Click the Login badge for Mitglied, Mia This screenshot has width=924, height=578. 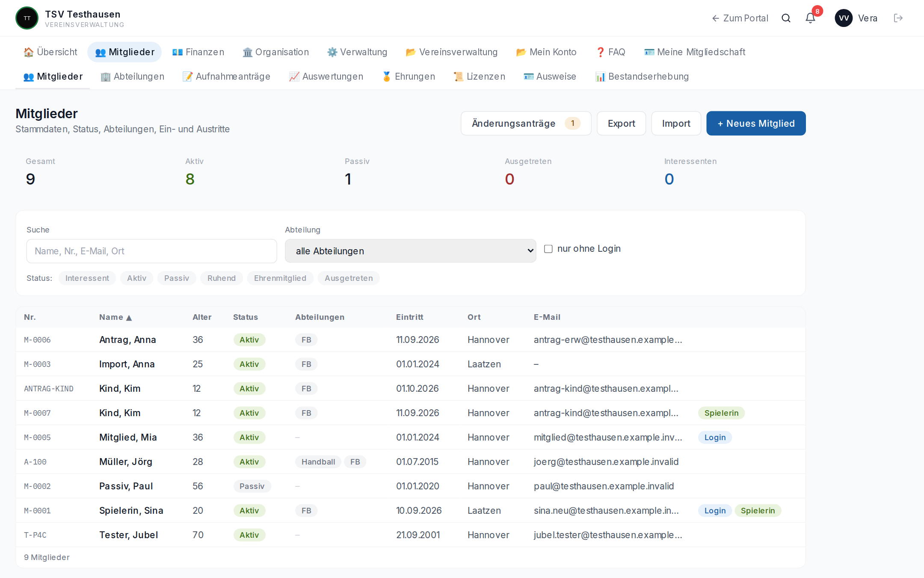(x=715, y=437)
